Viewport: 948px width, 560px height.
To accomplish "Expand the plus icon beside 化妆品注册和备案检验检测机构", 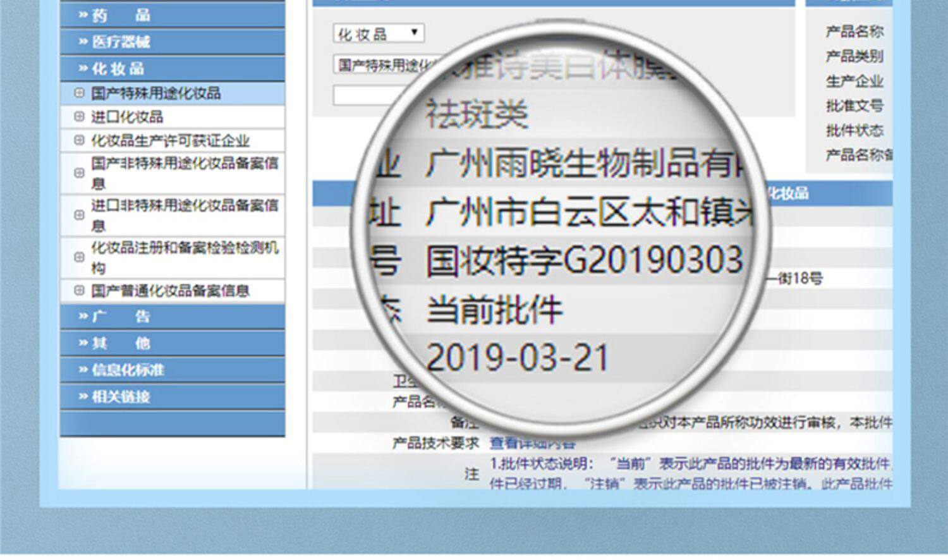I will tap(79, 257).
